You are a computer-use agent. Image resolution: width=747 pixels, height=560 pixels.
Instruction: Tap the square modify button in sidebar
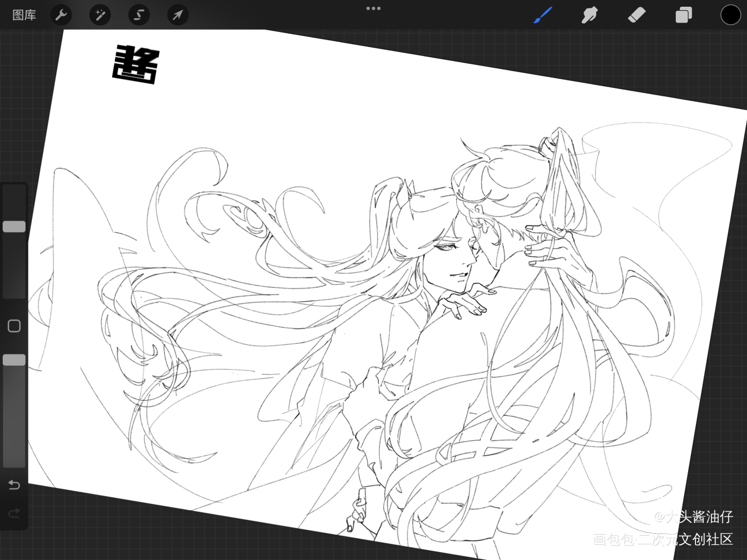pos(15,326)
